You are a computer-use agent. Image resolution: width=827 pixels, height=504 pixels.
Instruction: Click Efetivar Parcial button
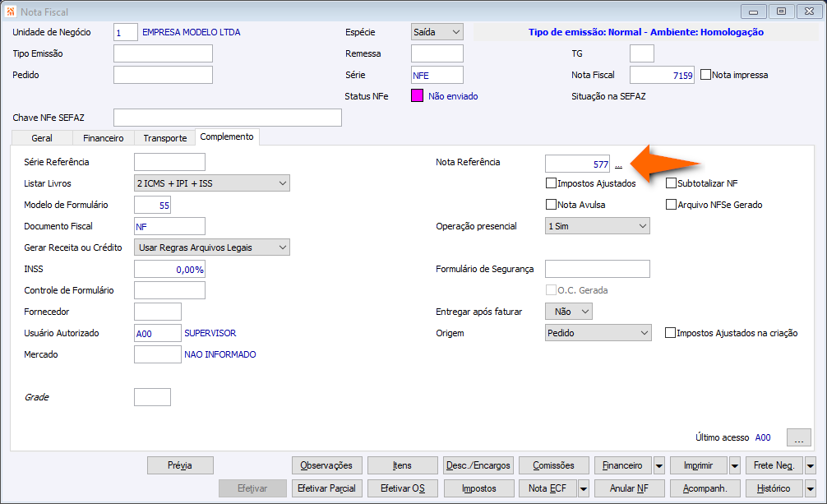point(326,488)
